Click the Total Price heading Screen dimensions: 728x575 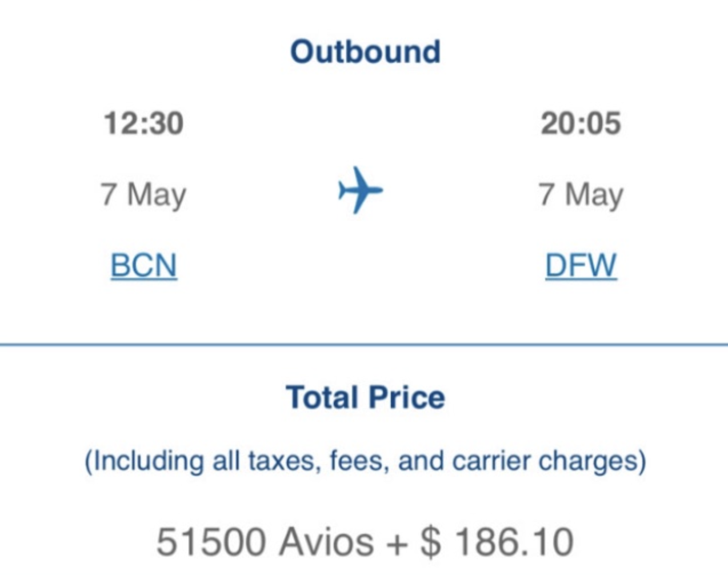click(365, 397)
